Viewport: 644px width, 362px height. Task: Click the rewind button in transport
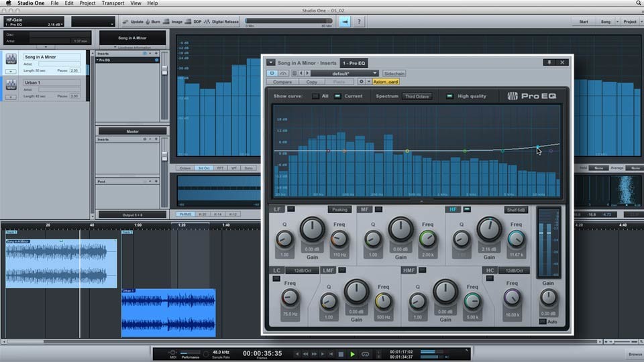(306, 354)
